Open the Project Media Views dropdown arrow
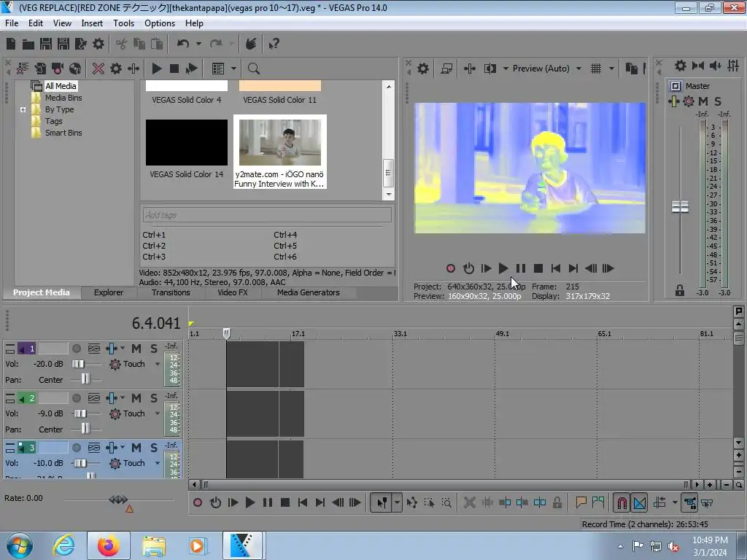Screen dimensions: 747x560 [234, 69]
